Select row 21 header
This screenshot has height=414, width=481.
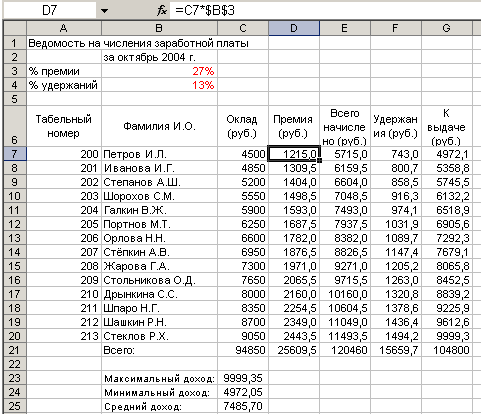click(x=15, y=350)
